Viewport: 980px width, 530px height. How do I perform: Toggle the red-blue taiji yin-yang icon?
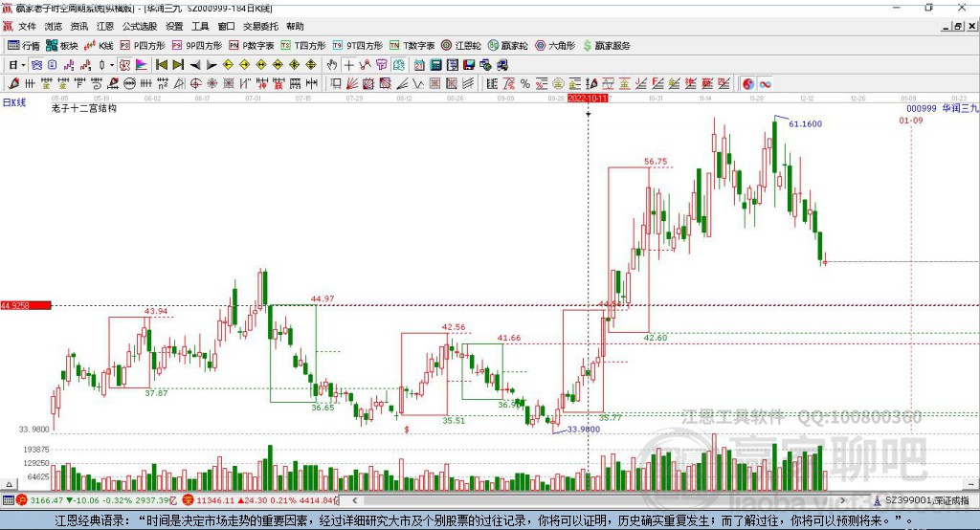coord(748,84)
